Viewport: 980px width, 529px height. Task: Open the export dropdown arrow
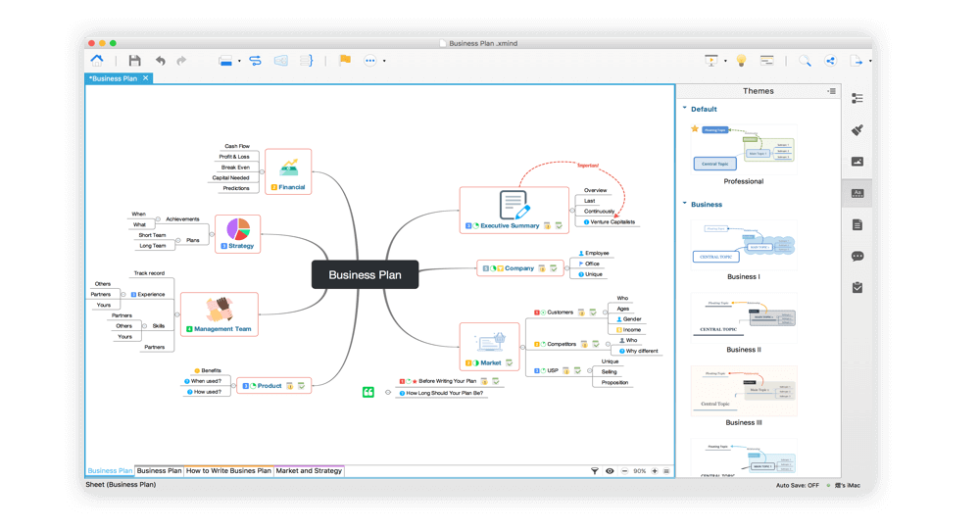[870, 61]
